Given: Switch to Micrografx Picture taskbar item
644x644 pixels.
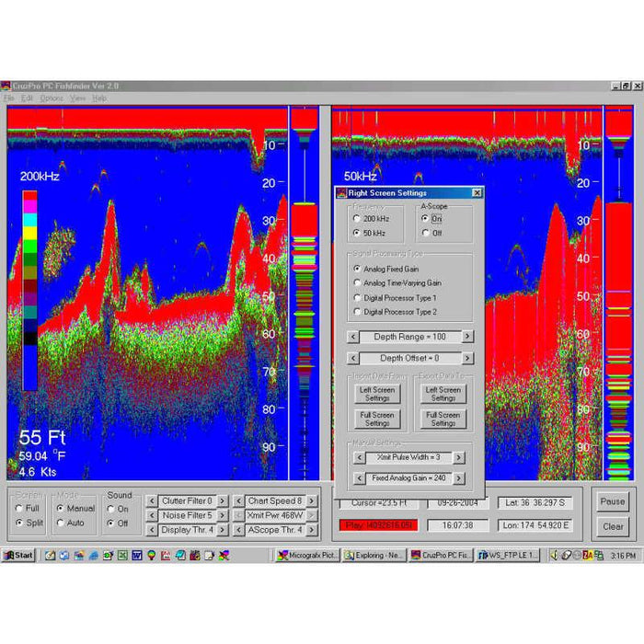Looking at the screenshot, I should [307, 555].
